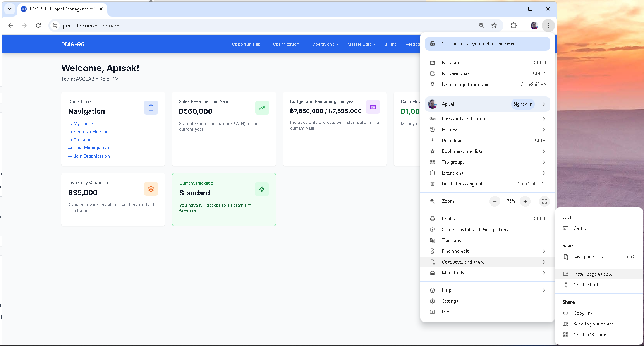The height and width of the screenshot is (346, 644).
Task: Expand Bookmarks and lists submenu
Action: click(488, 151)
